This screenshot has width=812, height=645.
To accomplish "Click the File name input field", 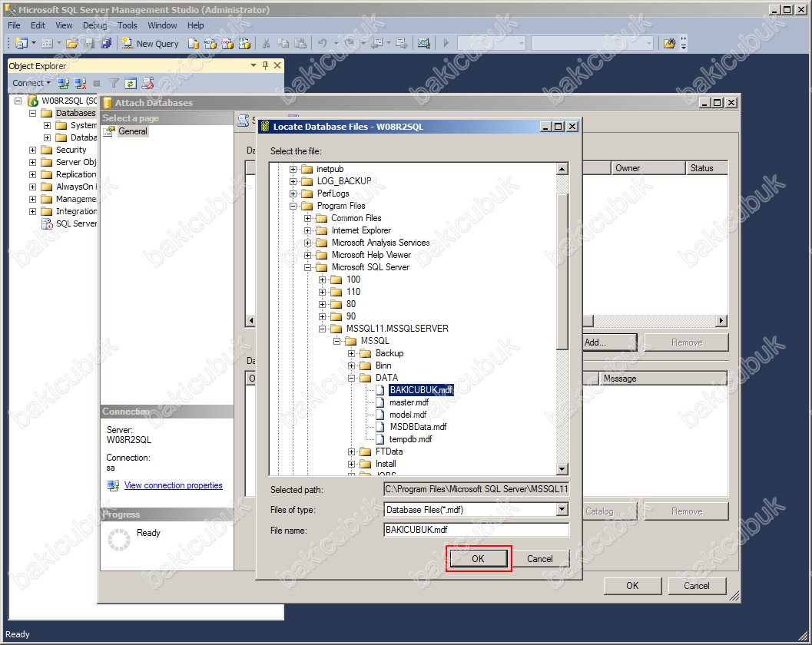I will click(476, 530).
